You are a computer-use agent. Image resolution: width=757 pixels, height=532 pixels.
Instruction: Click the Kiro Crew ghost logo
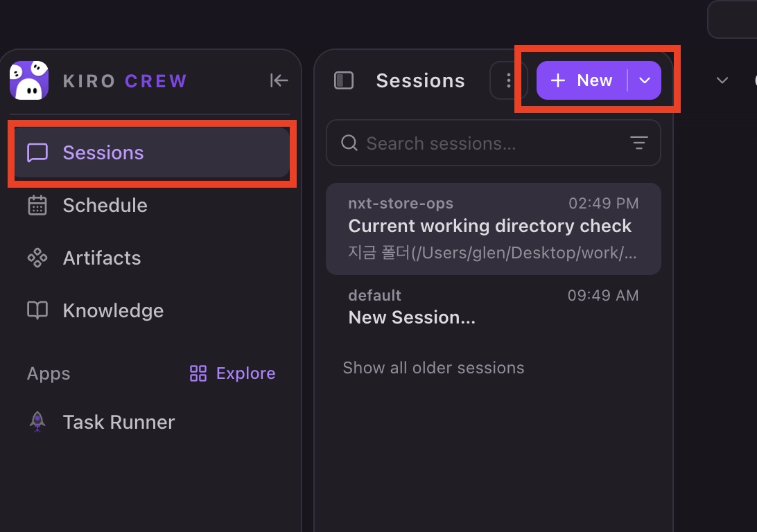(x=29, y=80)
